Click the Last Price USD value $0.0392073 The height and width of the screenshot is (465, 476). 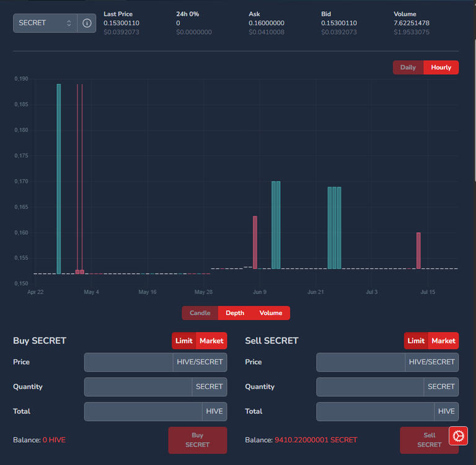pyautogui.click(x=121, y=32)
